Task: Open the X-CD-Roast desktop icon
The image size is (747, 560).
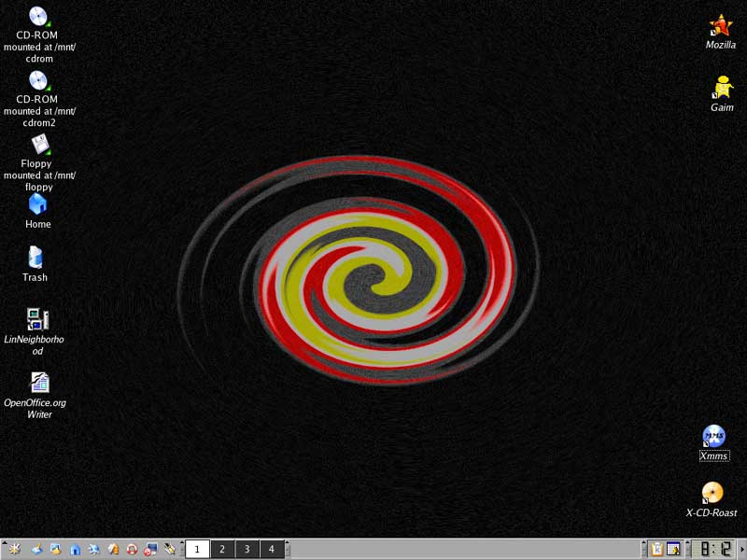Action: point(712,493)
